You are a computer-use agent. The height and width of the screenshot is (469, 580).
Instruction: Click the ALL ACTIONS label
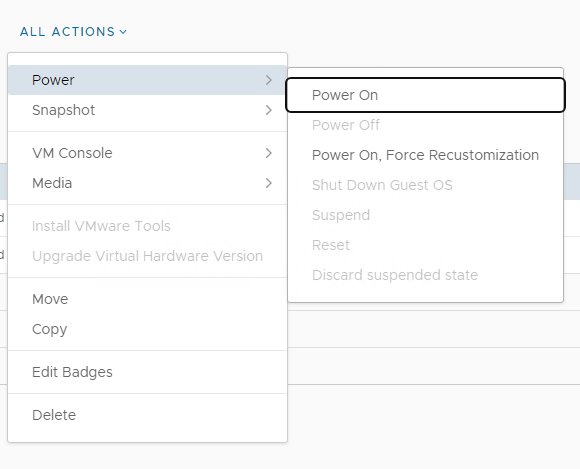click(67, 32)
